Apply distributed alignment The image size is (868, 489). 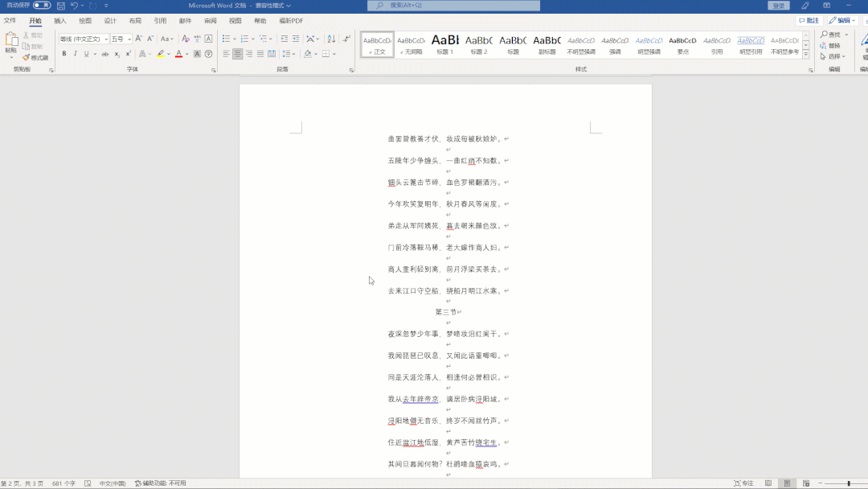pyautogui.click(x=272, y=54)
